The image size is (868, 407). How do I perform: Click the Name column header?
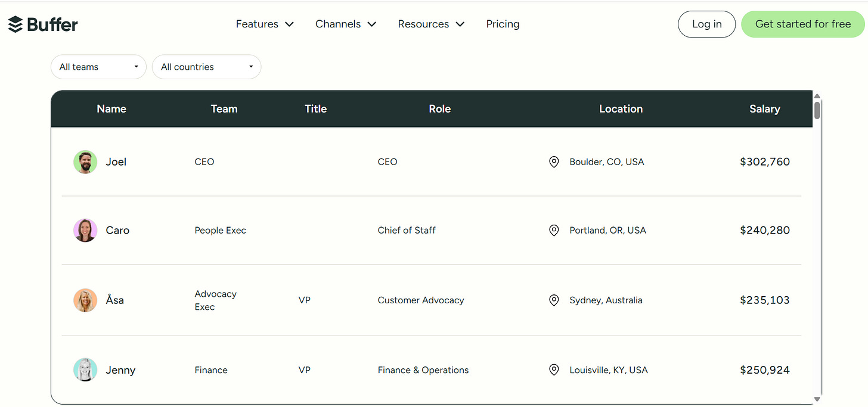point(111,109)
